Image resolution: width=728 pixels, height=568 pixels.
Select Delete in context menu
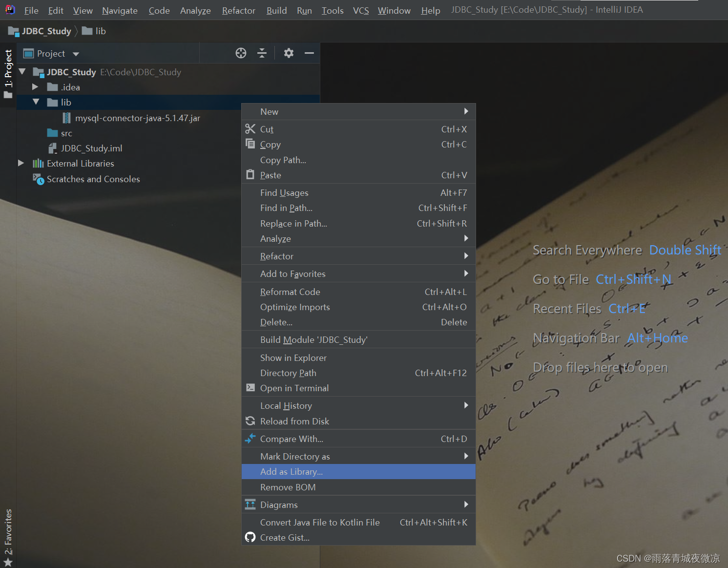358,322
